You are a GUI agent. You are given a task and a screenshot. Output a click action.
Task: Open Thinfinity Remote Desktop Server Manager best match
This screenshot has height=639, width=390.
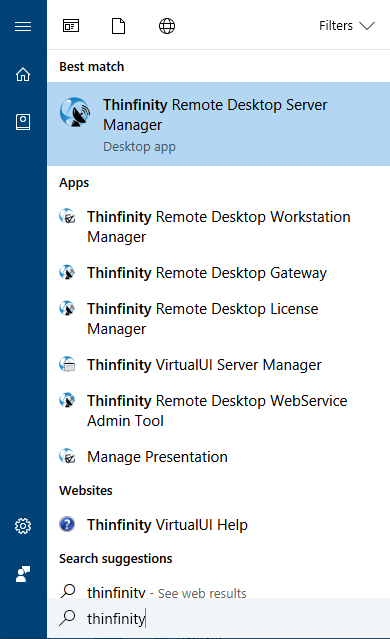pyautogui.click(x=218, y=124)
